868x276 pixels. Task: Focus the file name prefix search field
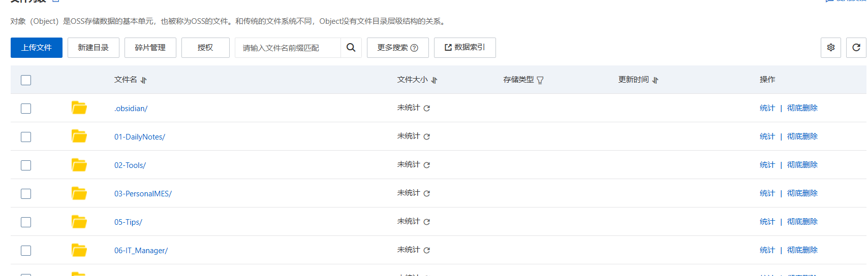tap(288, 48)
